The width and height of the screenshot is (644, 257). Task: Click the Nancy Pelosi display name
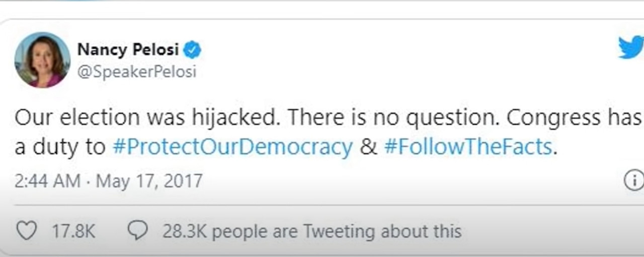click(x=128, y=50)
